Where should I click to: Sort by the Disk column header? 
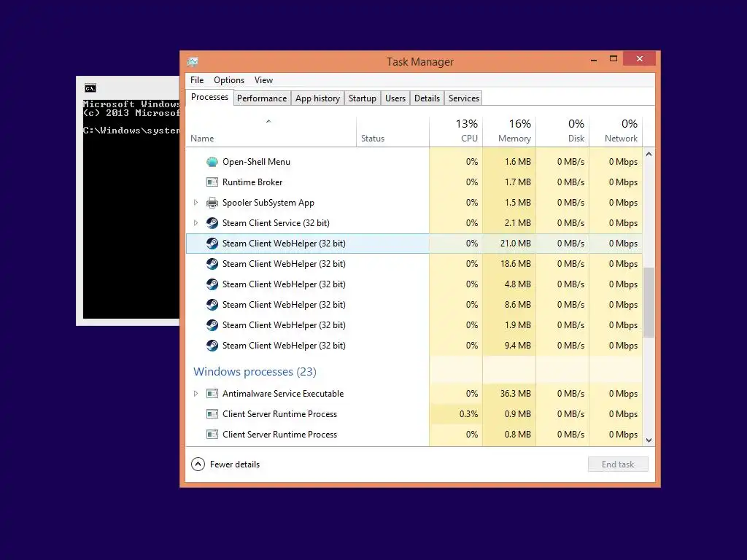click(x=562, y=131)
